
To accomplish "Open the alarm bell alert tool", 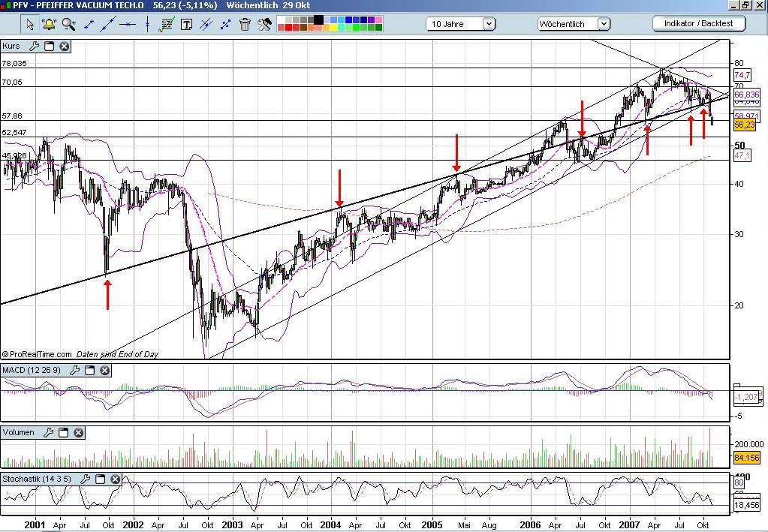I will tap(49, 24).
